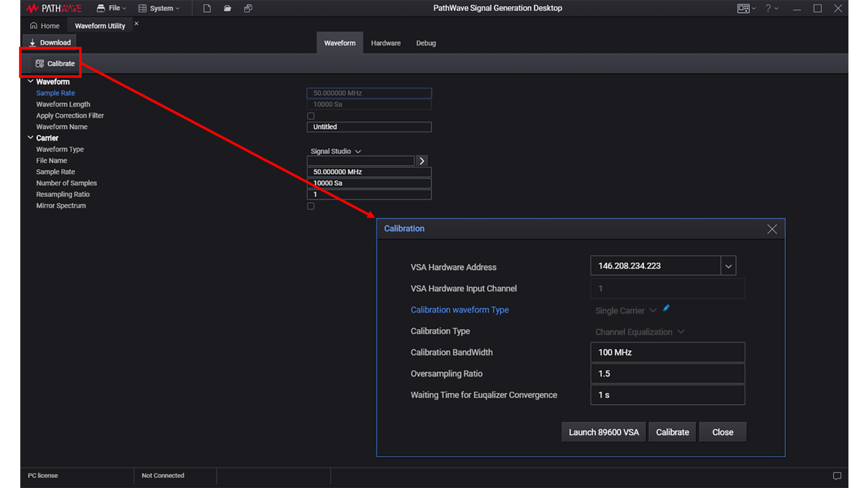
Task: Open the Debug tab
Action: coord(426,43)
